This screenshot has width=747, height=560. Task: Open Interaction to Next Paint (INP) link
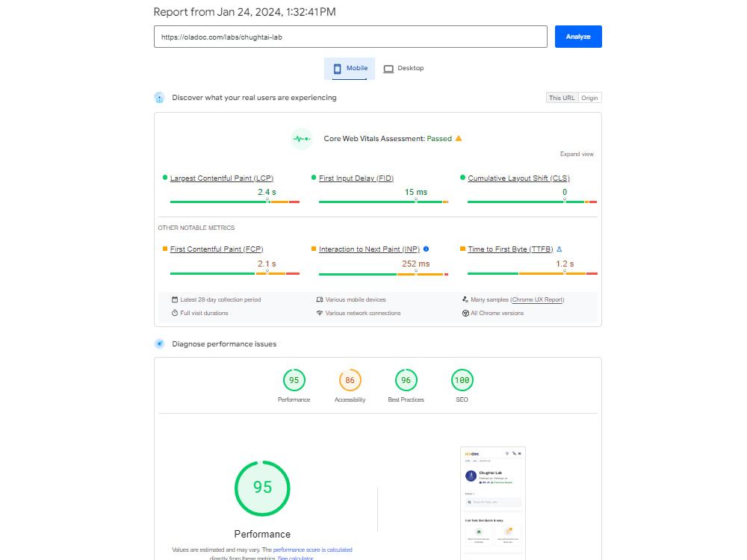click(x=369, y=249)
